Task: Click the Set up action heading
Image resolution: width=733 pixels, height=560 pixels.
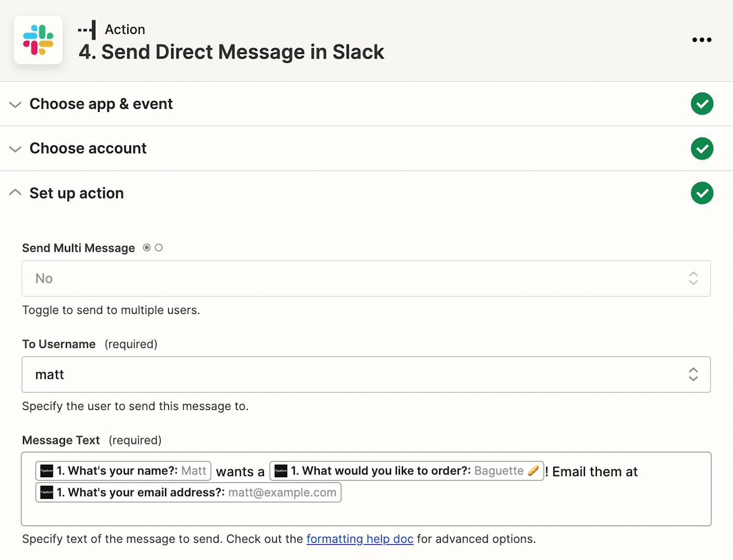Action: tap(76, 194)
